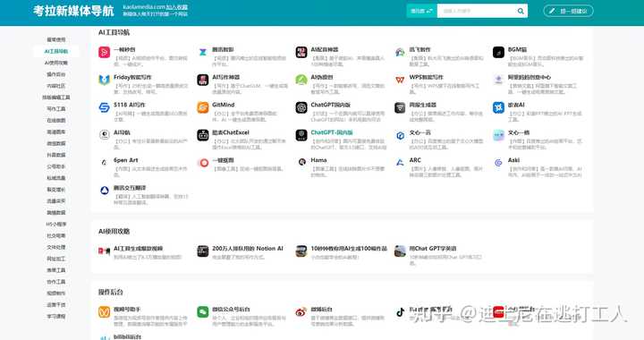Open the 200万人排队用的 Notion AI article

(248, 249)
